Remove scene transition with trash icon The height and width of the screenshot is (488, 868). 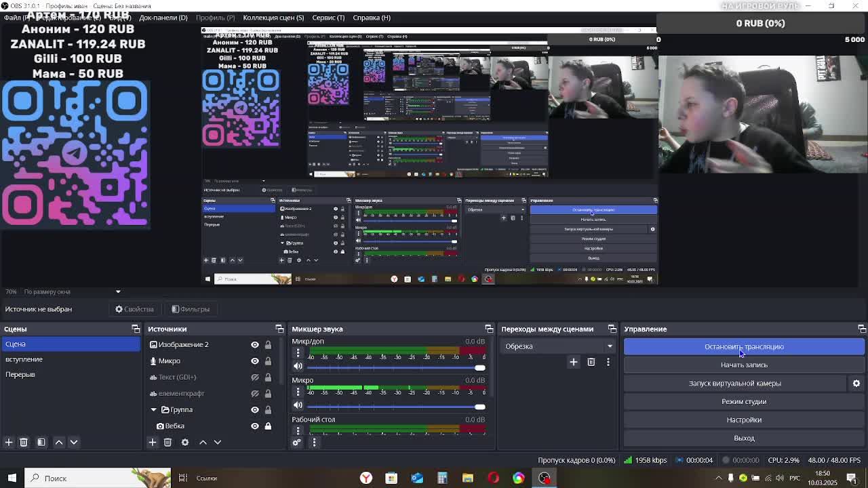click(591, 362)
